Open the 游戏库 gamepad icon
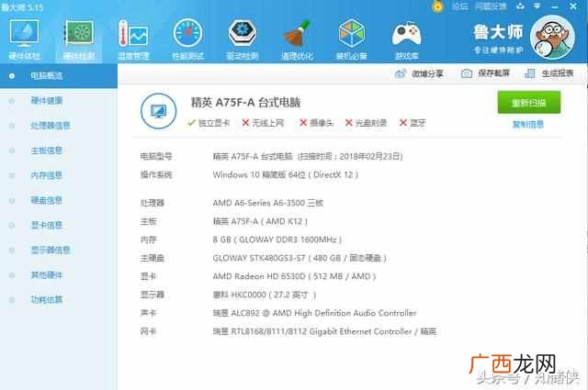This screenshot has height=390, width=588. (x=406, y=39)
